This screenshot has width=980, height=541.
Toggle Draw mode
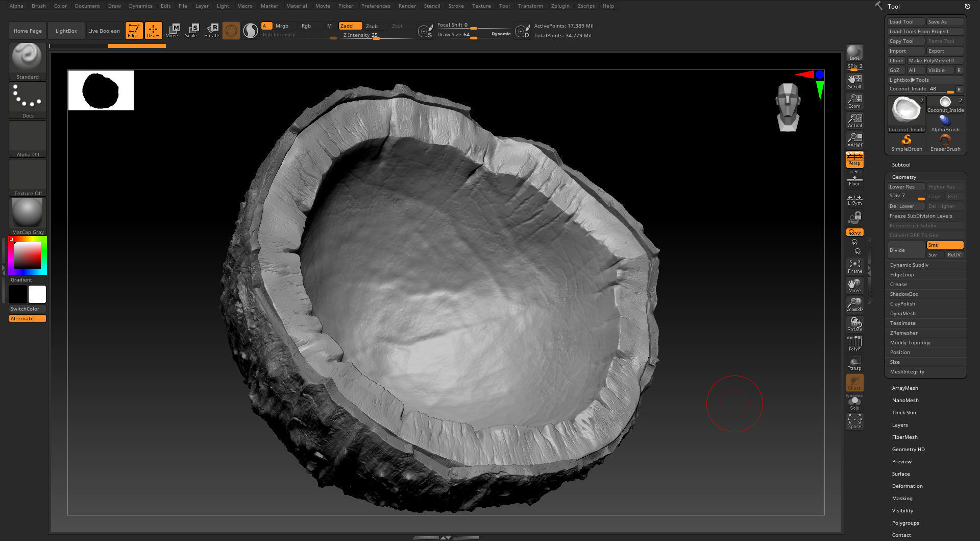coord(153,31)
